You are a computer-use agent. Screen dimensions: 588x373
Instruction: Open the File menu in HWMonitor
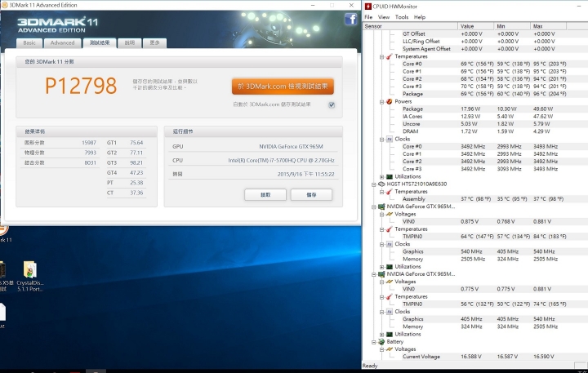click(368, 17)
